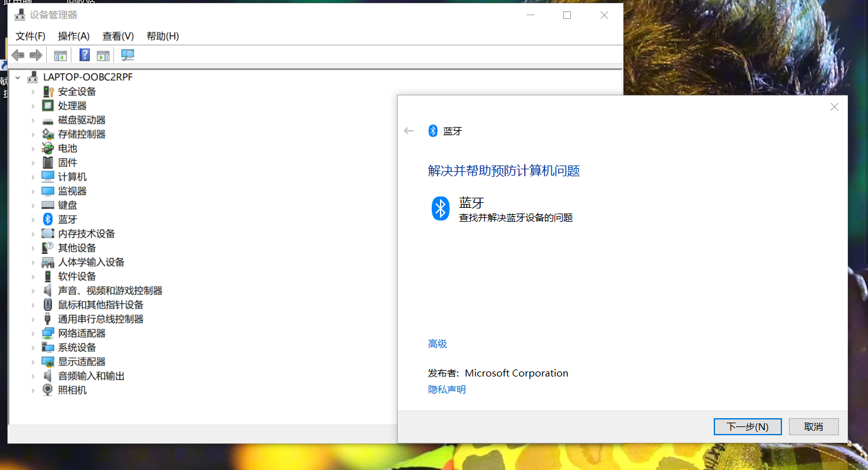Click the 网络适配器 network icon

(48, 333)
